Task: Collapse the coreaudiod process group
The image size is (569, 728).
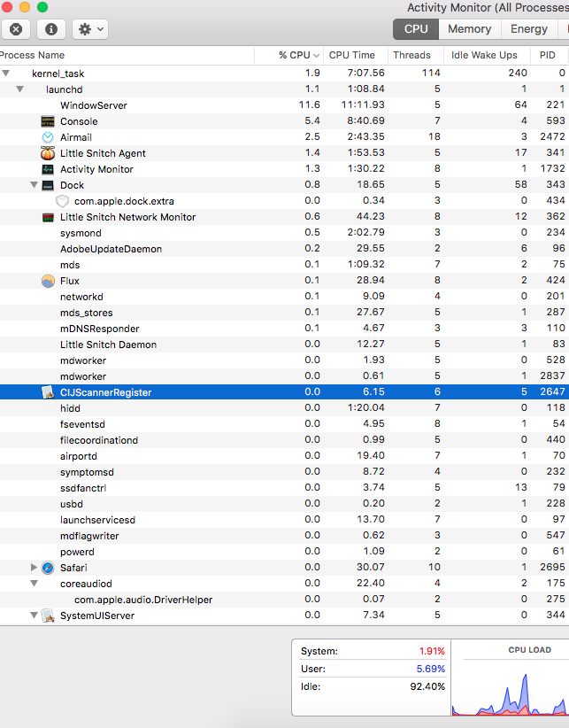Action: point(34,584)
